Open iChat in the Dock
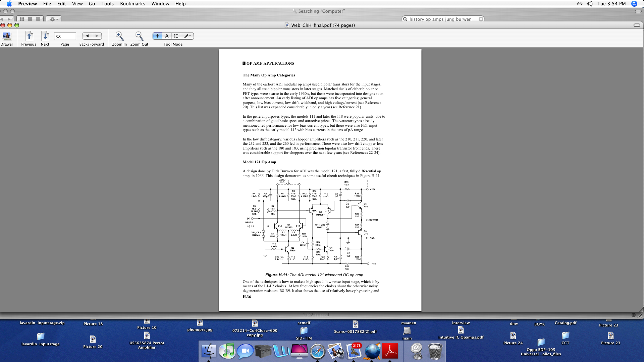 pos(245,351)
